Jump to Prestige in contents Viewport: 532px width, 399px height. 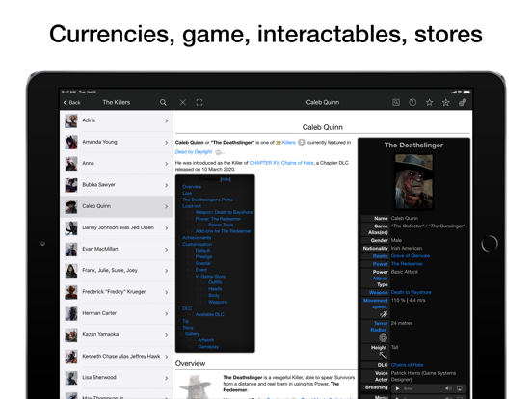click(x=203, y=256)
